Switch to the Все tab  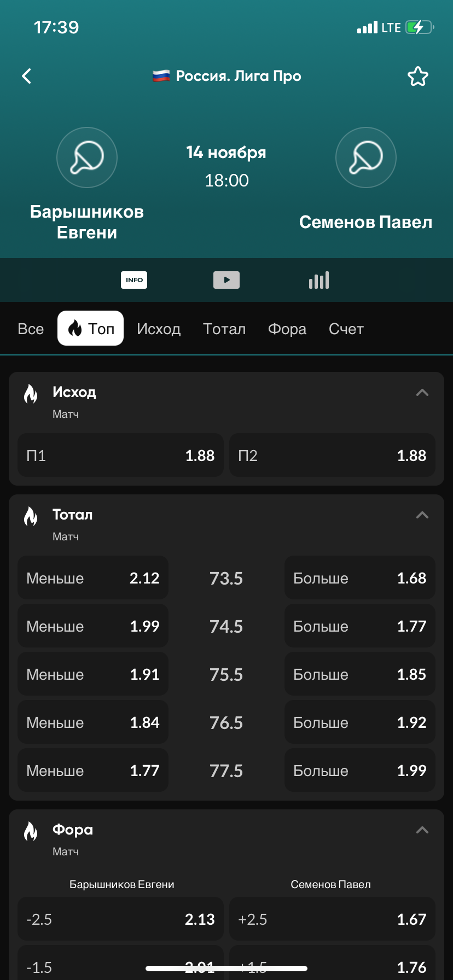click(x=31, y=329)
